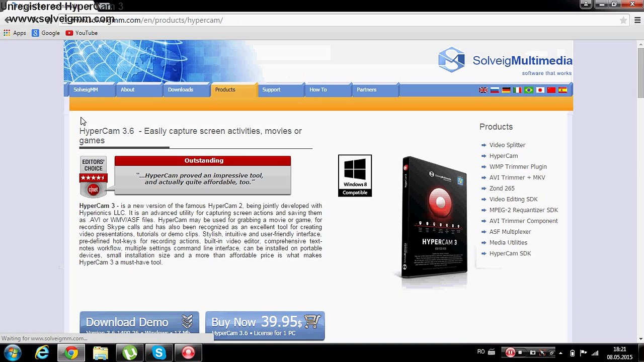Image resolution: width=644 pixels, height=362 pixels.
Task: Open Skype from the taskbar
Action: click(159, 353)
